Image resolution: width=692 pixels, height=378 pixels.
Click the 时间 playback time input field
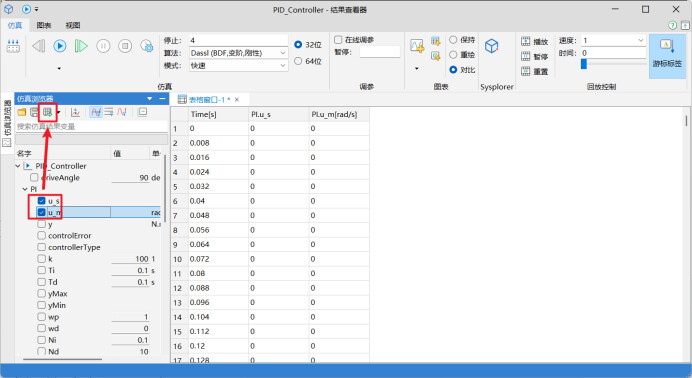point(613,53)
